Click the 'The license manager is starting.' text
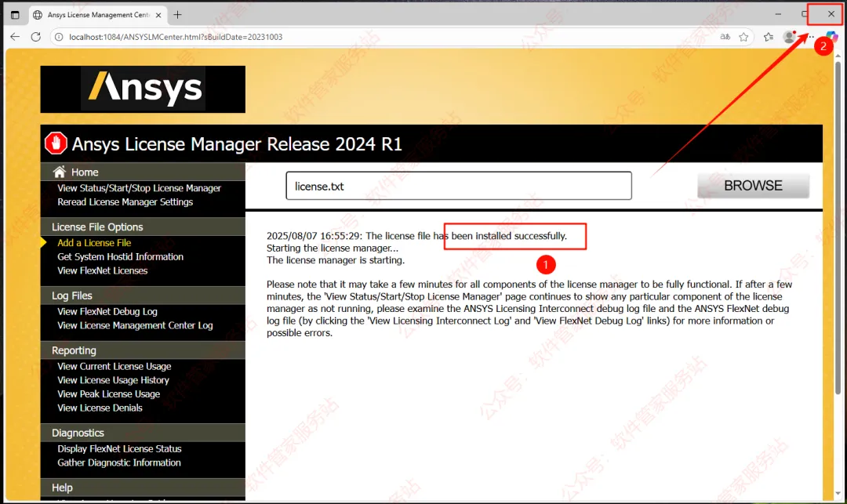The width and height of the screenshot is (847, 504). click(x=336, y=260)
